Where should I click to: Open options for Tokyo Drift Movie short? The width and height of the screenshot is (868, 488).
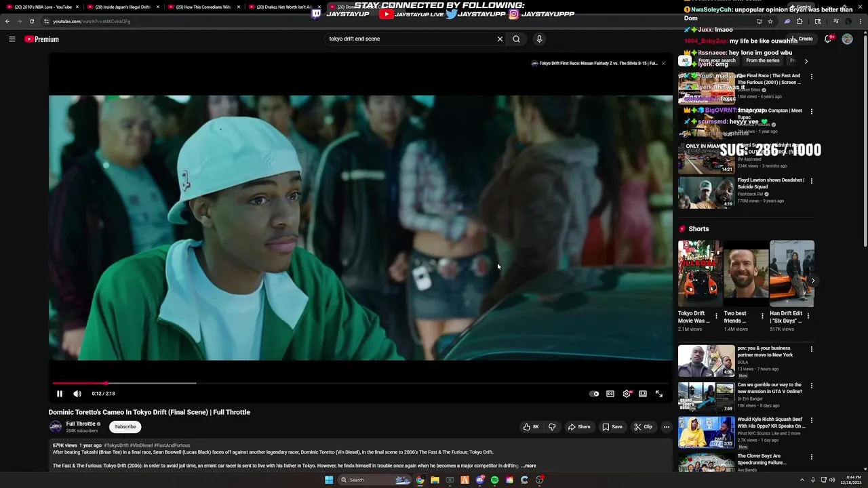[716, 316]
